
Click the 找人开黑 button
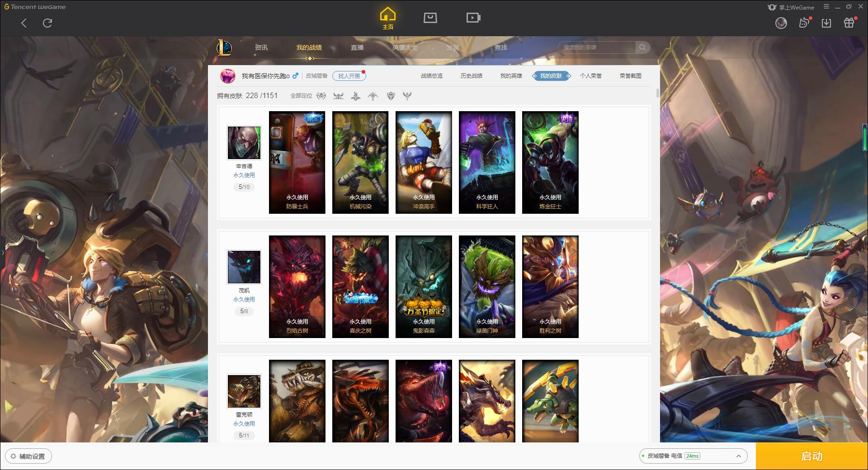click(349, 76)
